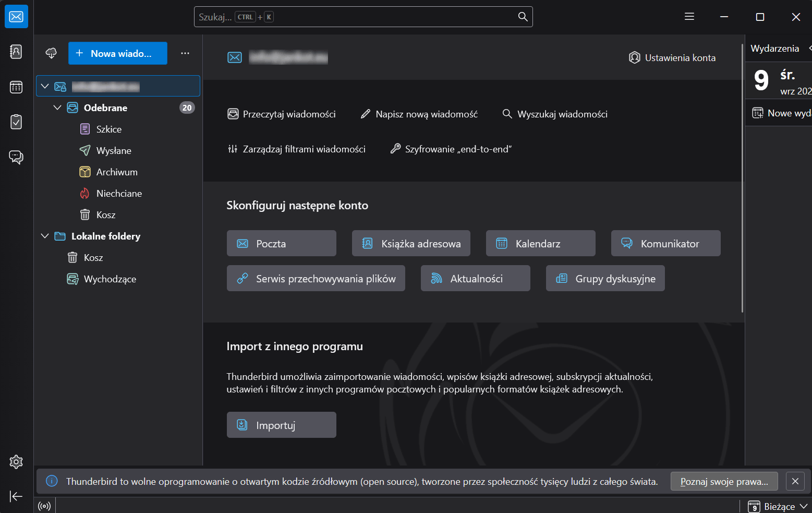The height and width of the screenshot is (513, 812).
Task: Open the Calendar space icon in sidebar
Action: click(16, 87)
